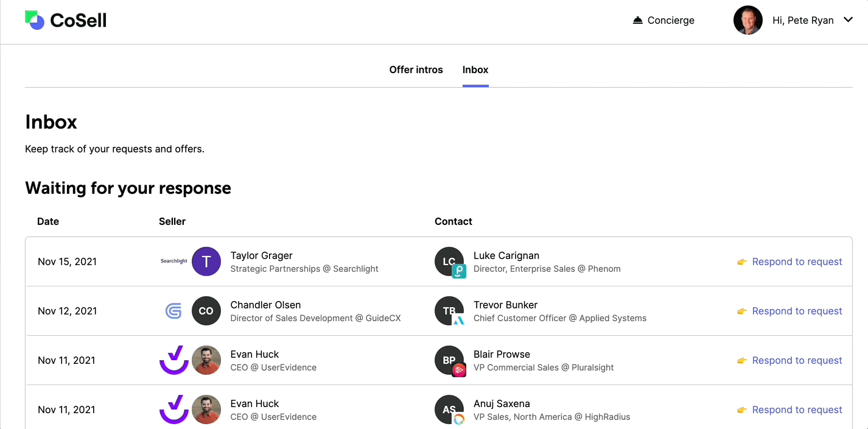This screenshot has width=868, height=429.
Task: Click Trevor Bunker's TB avatar
Action: click(x=449, y=311)
